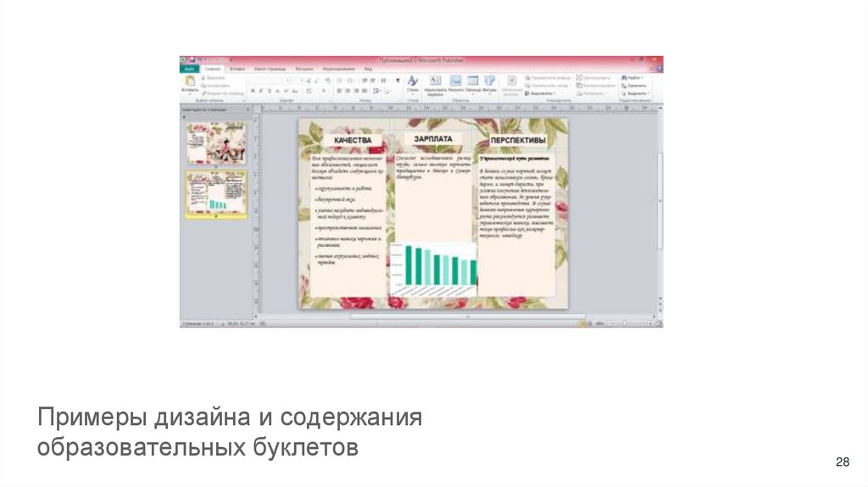Open the Вид ribbon tab
Screen dimensions: 868x487
tap(368, 70)
